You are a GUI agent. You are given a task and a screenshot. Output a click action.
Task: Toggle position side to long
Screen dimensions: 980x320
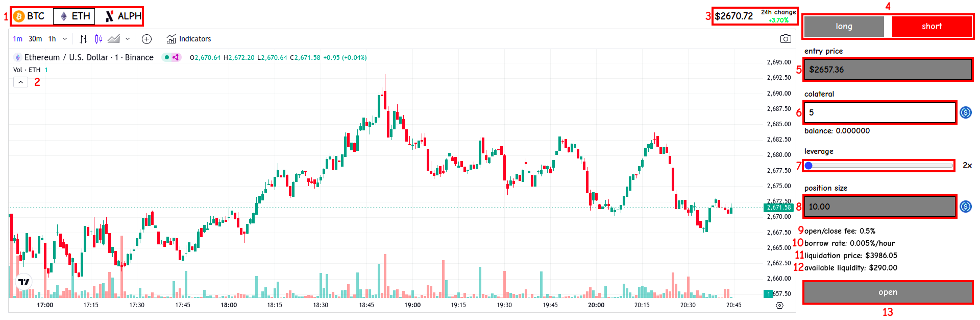pyautogui.click(x=844, y=27)
